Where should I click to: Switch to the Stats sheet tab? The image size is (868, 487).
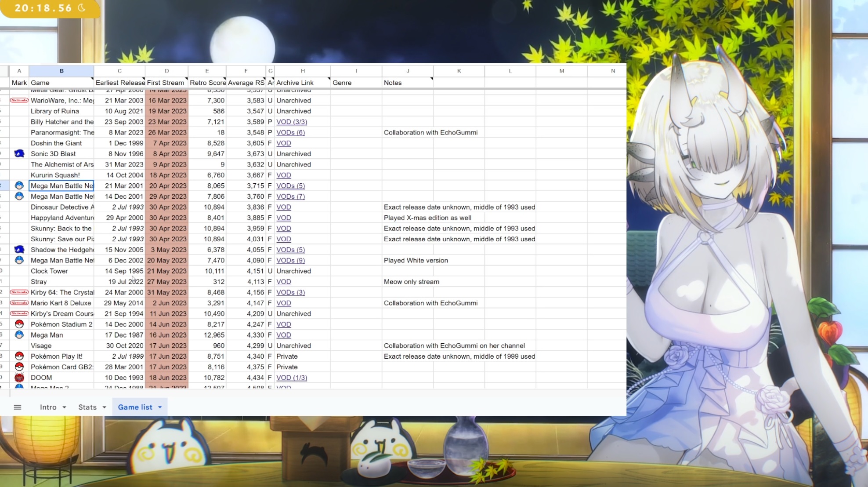pos(87,407)
